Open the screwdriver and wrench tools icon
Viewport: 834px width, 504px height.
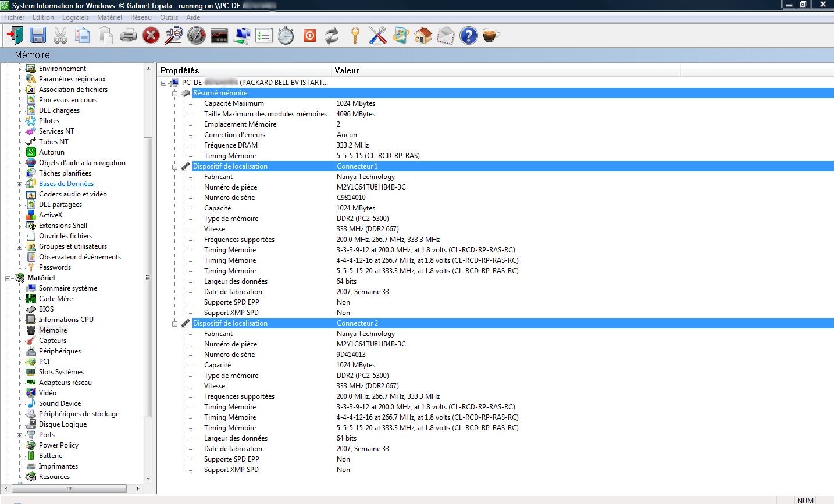coord(378,36)
